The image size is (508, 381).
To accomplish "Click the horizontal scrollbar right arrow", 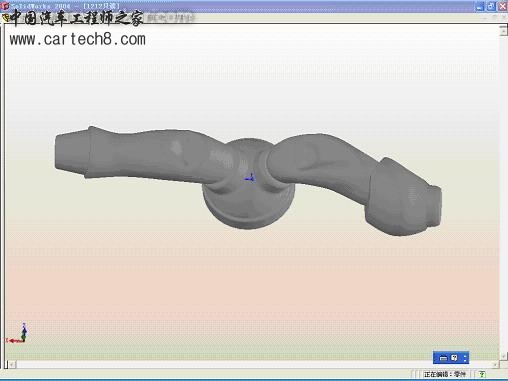I will (x=495, y=365).
